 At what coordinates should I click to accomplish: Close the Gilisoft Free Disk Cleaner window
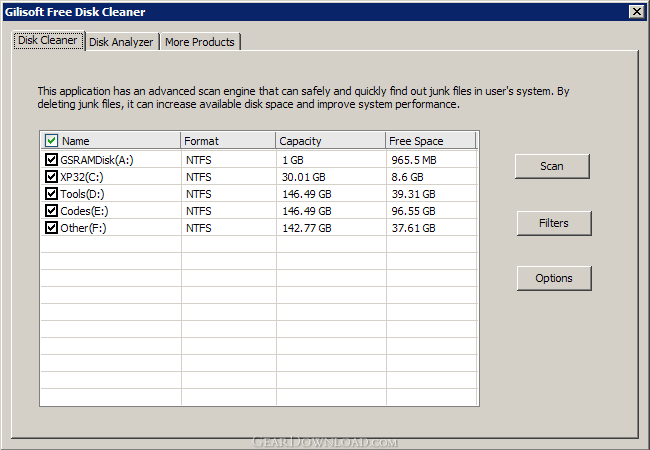(636, 12)
